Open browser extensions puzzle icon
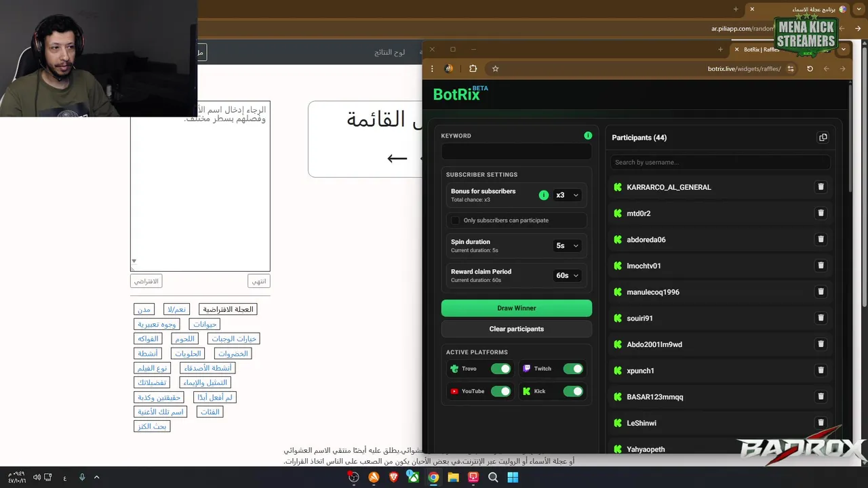Image resolution: width=868 pixels, height=488 pixels. [473, 68]
